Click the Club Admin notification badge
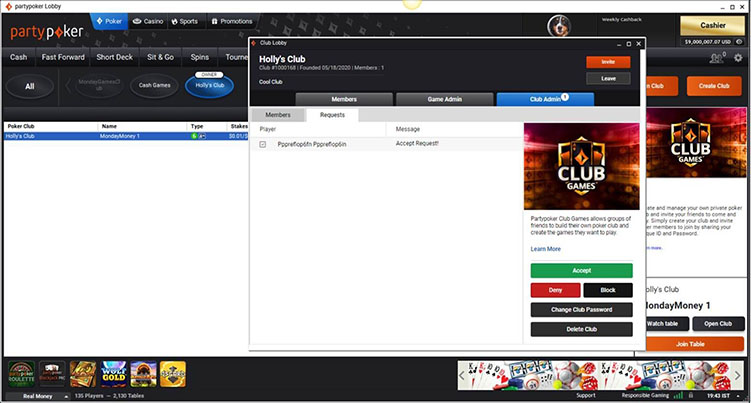The width and height of the screenshot is (751, 403). [565, 96]
